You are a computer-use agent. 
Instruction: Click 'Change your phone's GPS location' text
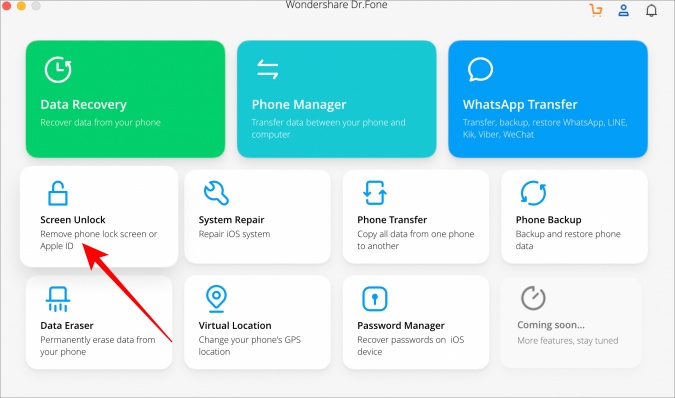[x=250, y=346]
